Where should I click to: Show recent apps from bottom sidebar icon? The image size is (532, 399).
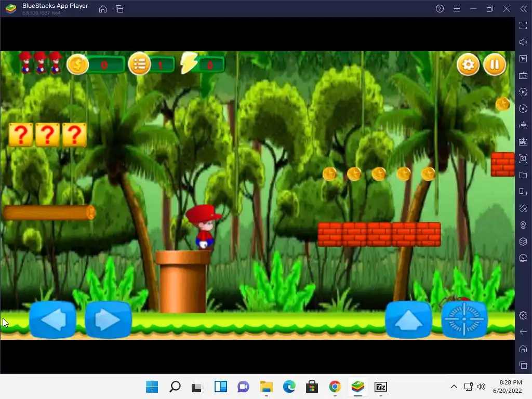coord(523,365)
